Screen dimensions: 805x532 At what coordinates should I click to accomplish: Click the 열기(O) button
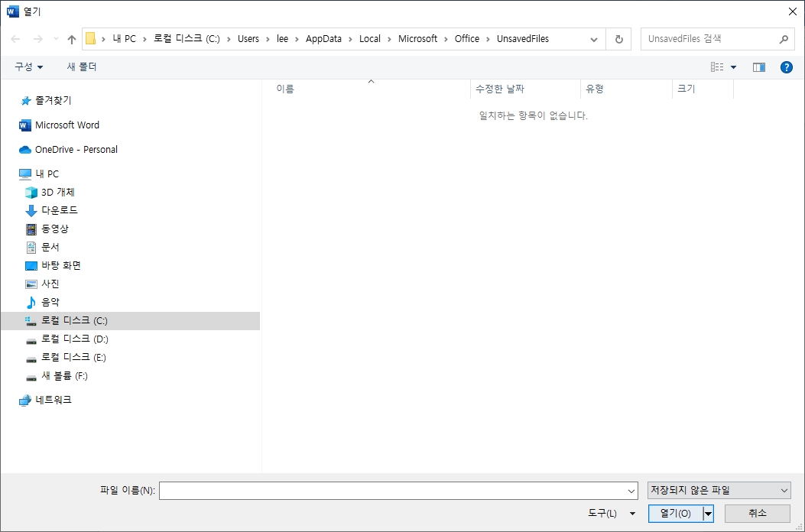676,514
